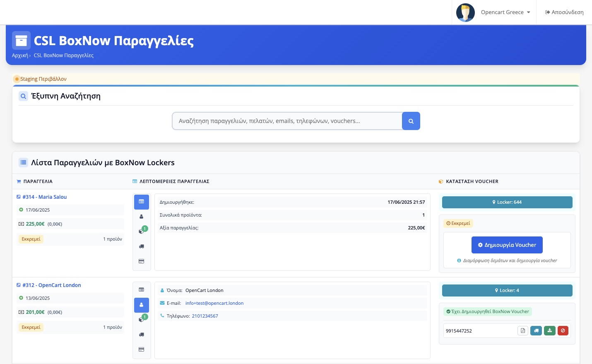The width and height of the screenshot is (592, 364).
Task: Click the Εκκρεμεί badge under order #314
Action: pyautogui.click(x=31, y=239)
